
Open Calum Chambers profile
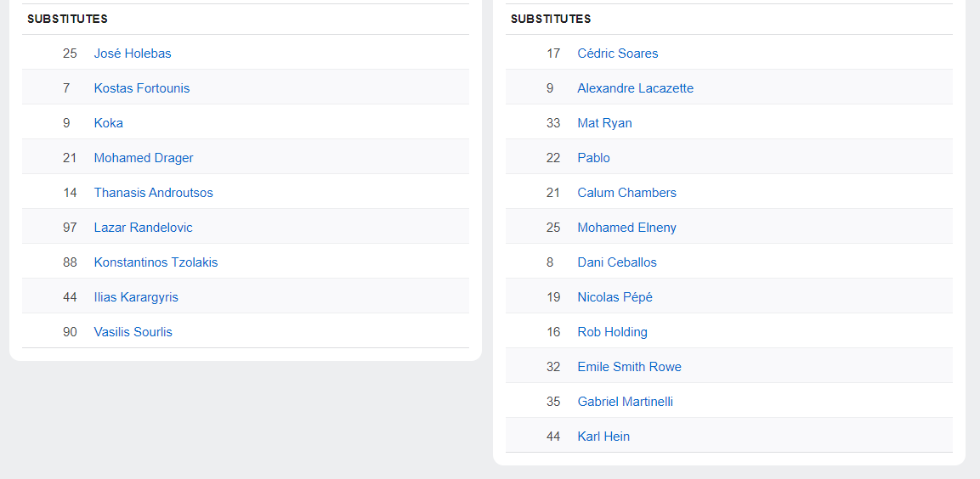[x=627, y=193]
